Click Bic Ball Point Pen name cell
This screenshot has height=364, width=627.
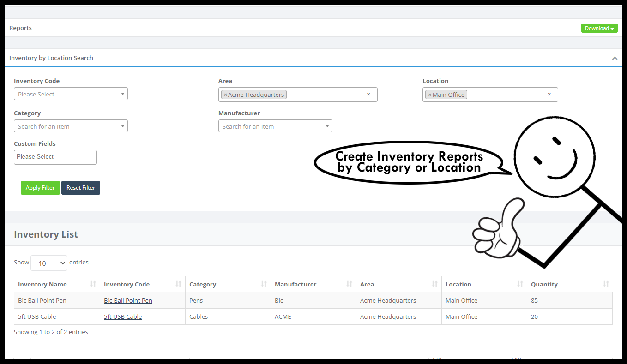(57, 301)
